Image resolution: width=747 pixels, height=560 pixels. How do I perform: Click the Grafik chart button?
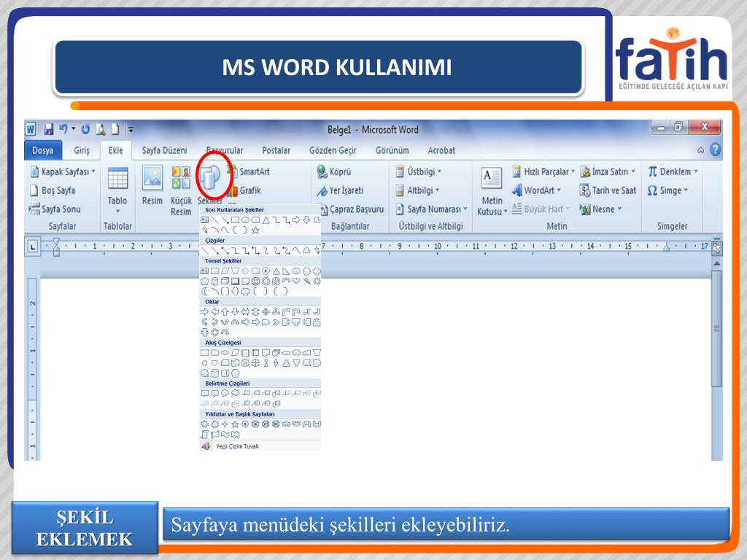pos(245,190)
